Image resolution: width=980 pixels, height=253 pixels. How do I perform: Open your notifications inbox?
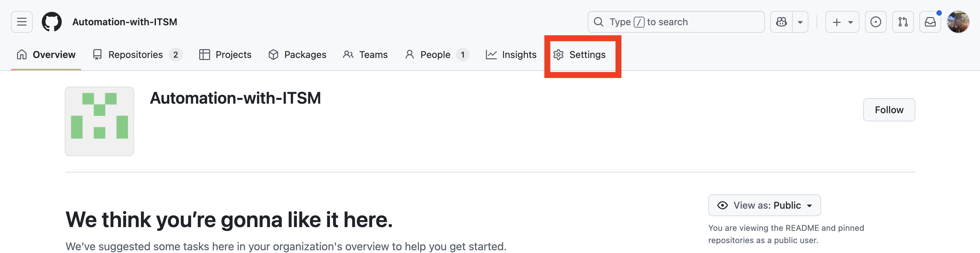click(x=930, y=22)
